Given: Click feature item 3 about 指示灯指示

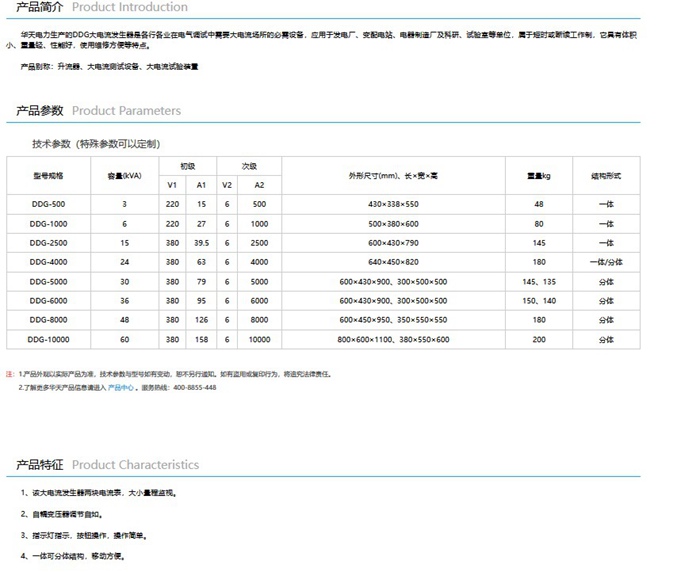Looking at the screenshot, I should 83,535.
